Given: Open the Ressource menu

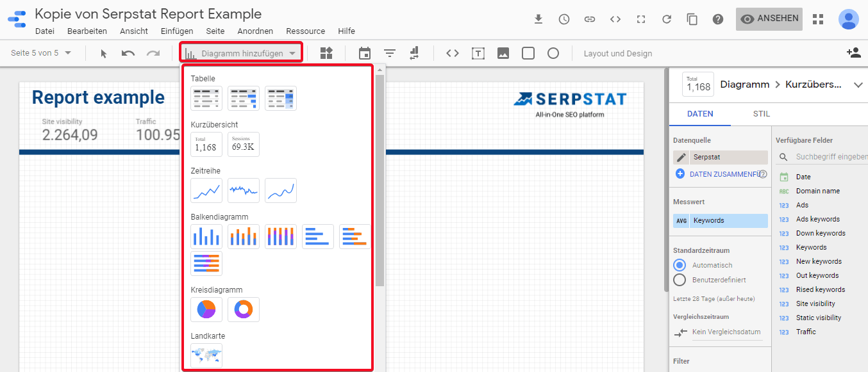Looking at the screenshot, I should coord(305,31).
